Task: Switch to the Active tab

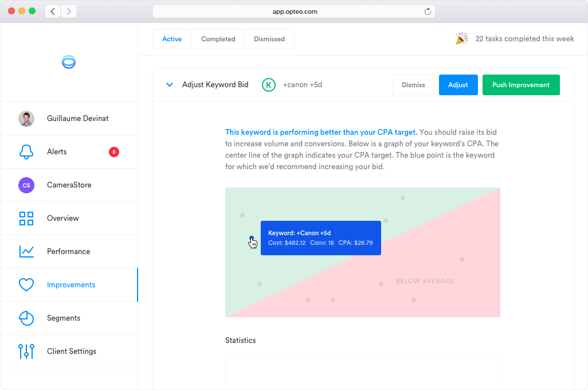Action: coord(172,39)
